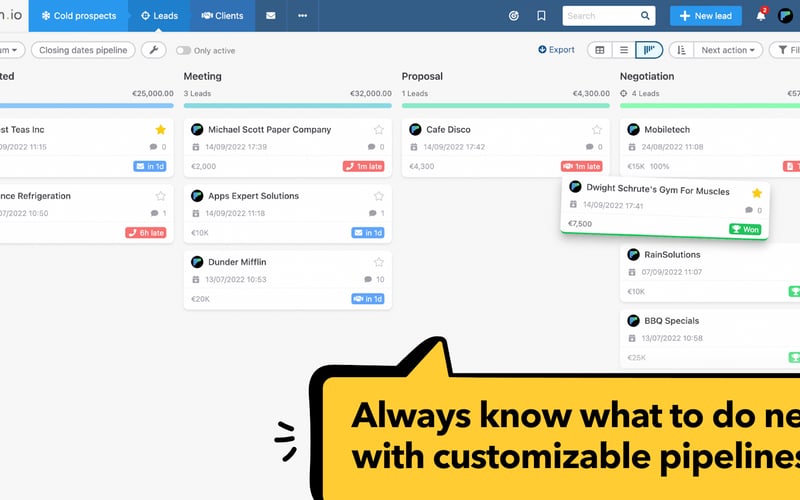Switch to table grid view

pyautogui.click(x=599, y=50)
